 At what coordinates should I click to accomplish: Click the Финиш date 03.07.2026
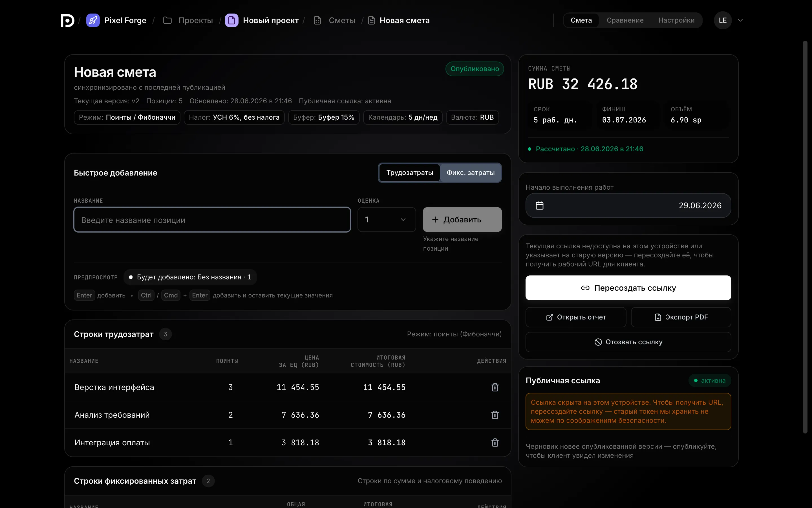(624, 120)
